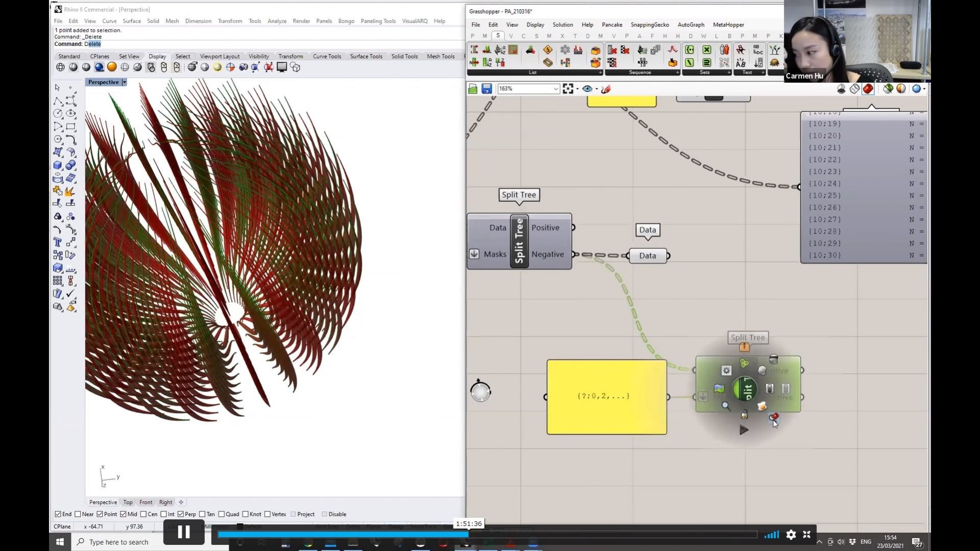
Task: Open the 163% zoom level dropdown
Action: click(x=556, y=88)
